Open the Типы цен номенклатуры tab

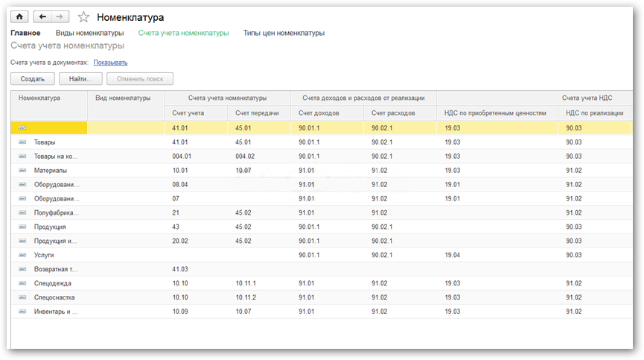pyautogui.click(x=284, y=33)
